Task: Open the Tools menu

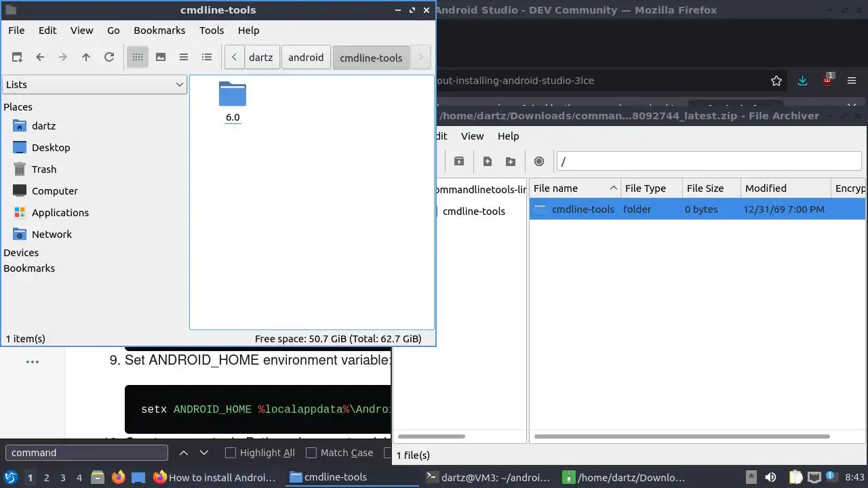Action: pyautogui.click(x=212, y=30)
